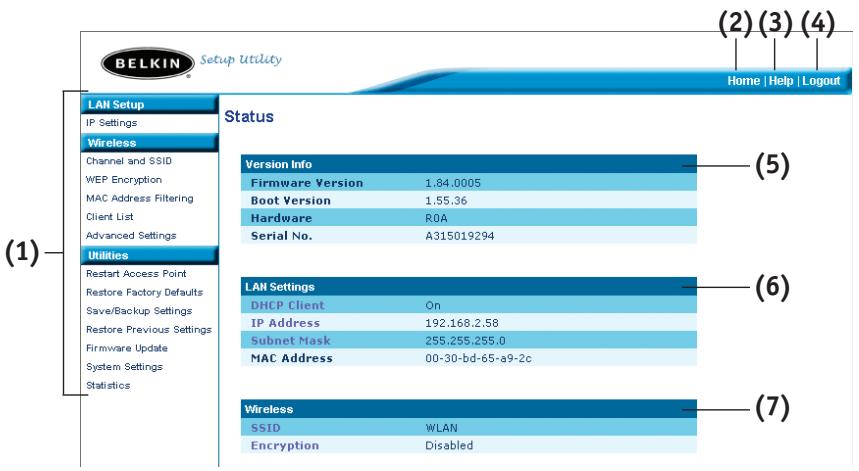This screenshot has width=859, height=471.
Task: Click the Setup Utility title text
Action: tap(240, 59)
